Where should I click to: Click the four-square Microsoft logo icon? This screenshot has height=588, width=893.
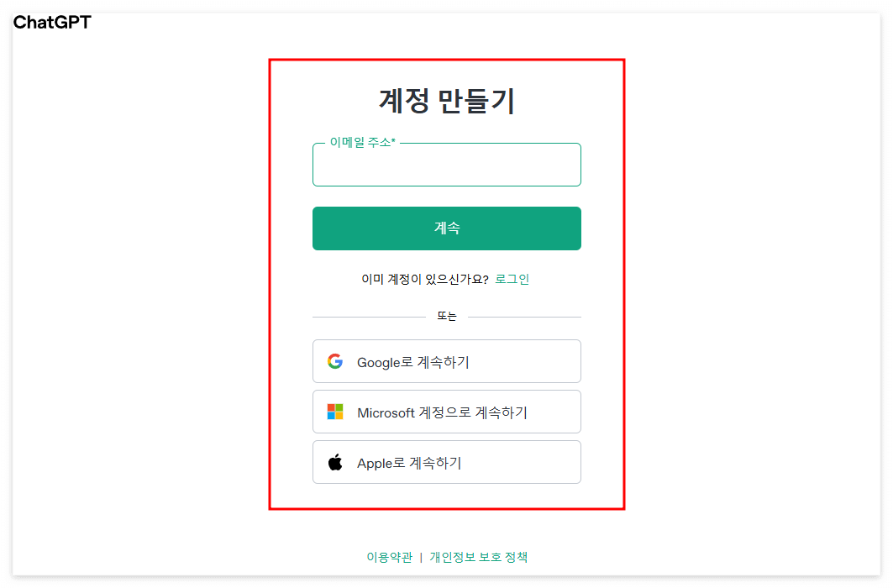pos(335,412)
